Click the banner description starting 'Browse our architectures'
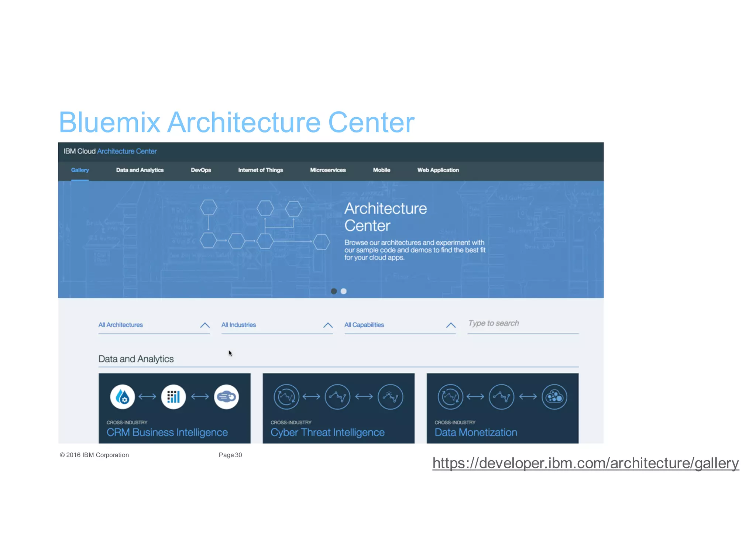756x534 pixels. point(415,250)
